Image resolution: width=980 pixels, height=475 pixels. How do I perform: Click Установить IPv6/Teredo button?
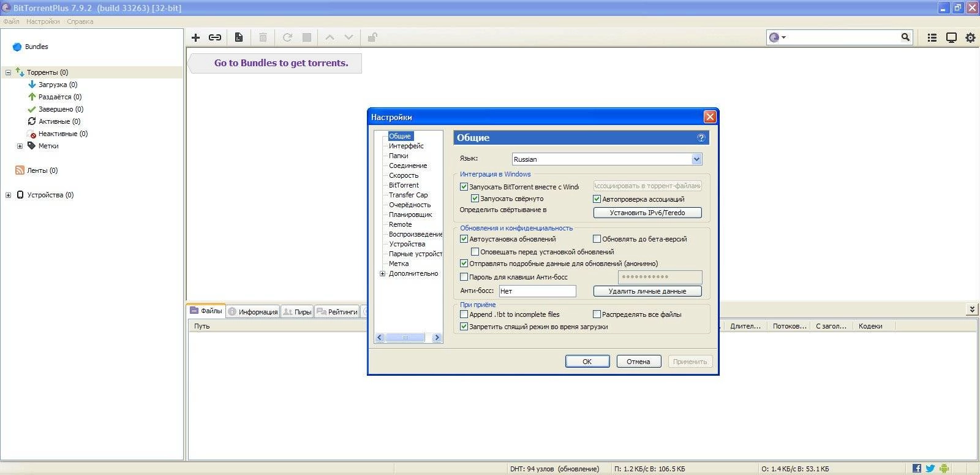647,213
